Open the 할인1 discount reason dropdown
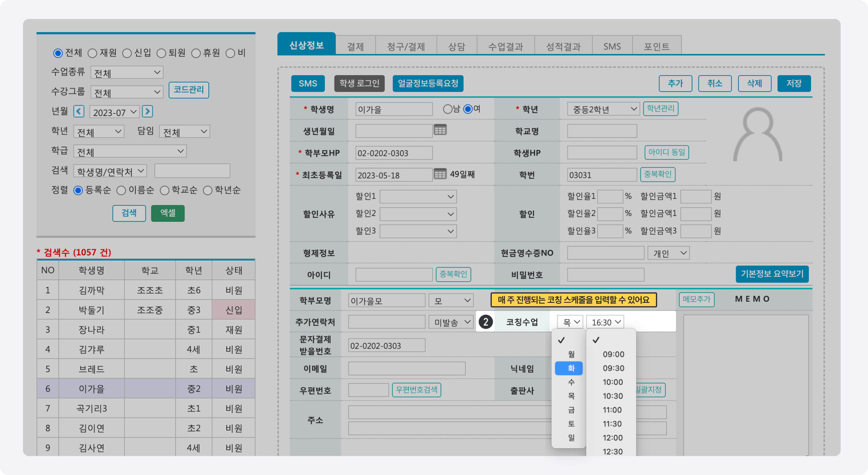This screenshot has width=868, height=475. (x=418, y=197)
